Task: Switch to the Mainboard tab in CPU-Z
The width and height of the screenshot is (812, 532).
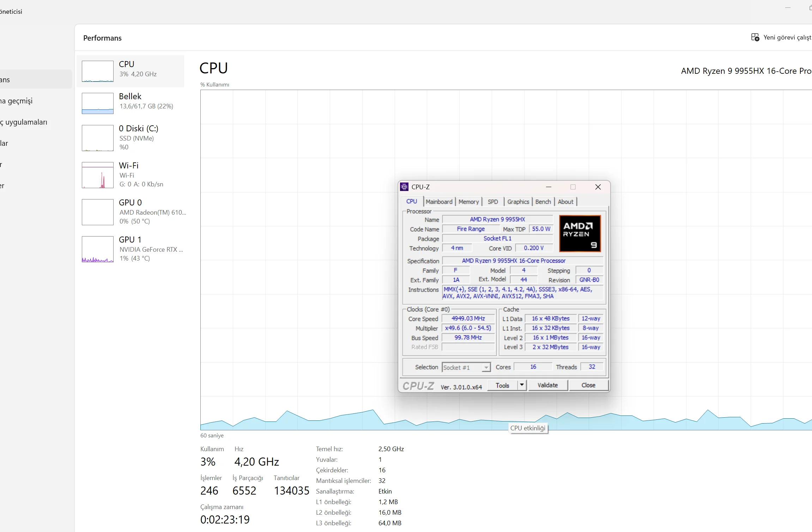Action: click(439, 202)
